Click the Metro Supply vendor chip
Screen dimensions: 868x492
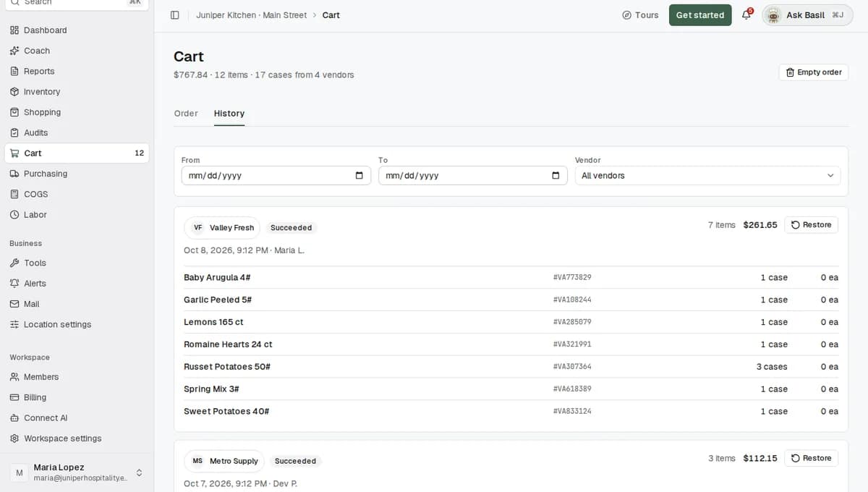pyautogui.click(x=224, y=461)
